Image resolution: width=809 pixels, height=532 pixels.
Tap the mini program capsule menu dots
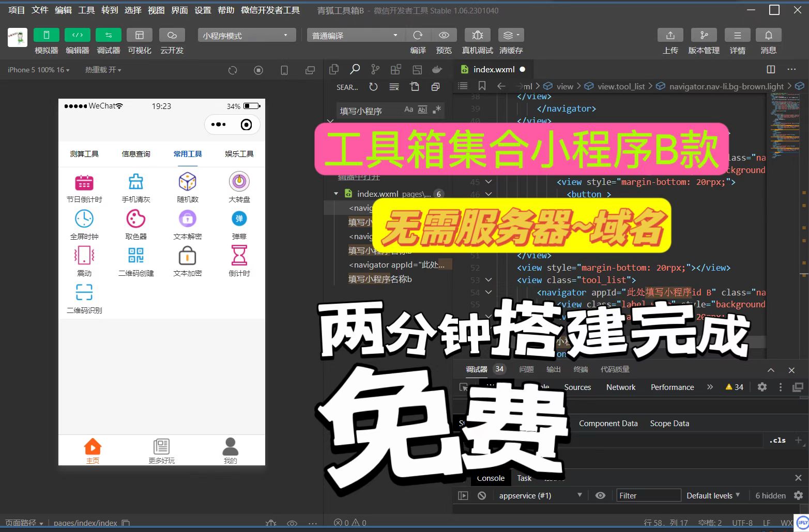coord(218,124)
